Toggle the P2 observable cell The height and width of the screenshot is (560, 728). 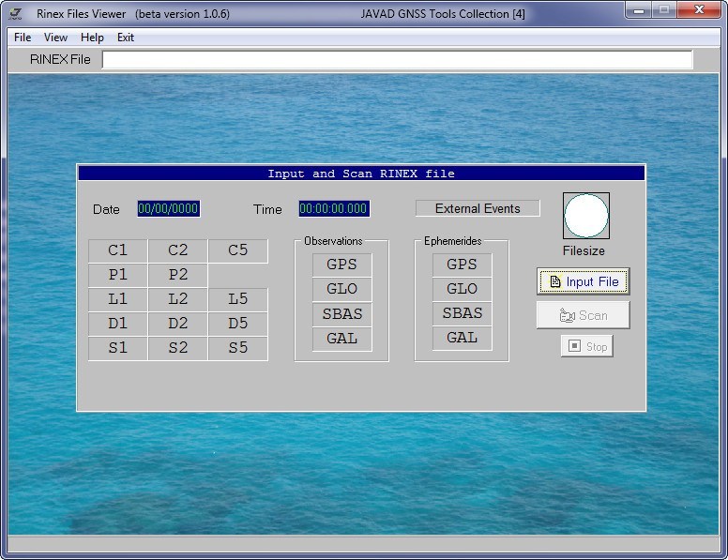(177, 276)
